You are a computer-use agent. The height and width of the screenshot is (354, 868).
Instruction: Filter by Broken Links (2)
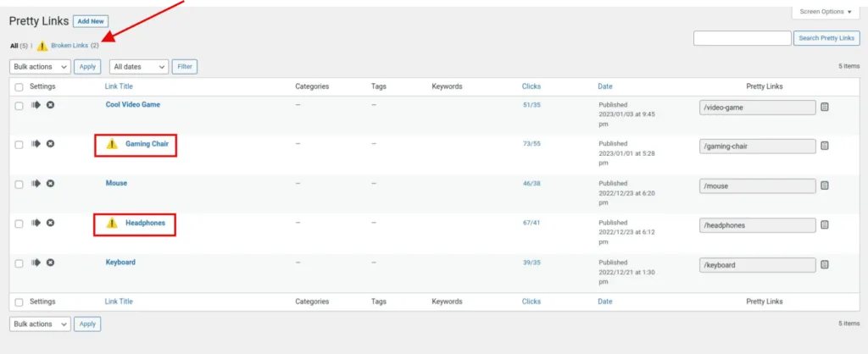[x=75, y=46]
